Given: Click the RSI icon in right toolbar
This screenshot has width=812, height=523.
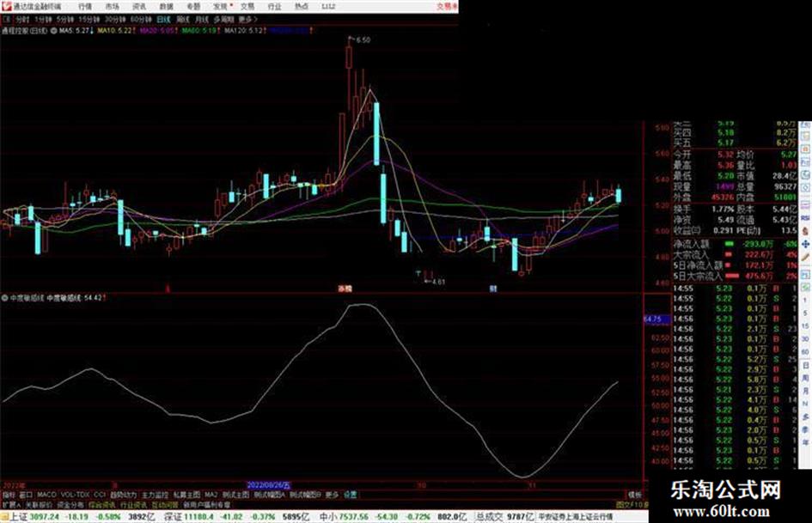Looking at the screenshot, I should 805,217.
